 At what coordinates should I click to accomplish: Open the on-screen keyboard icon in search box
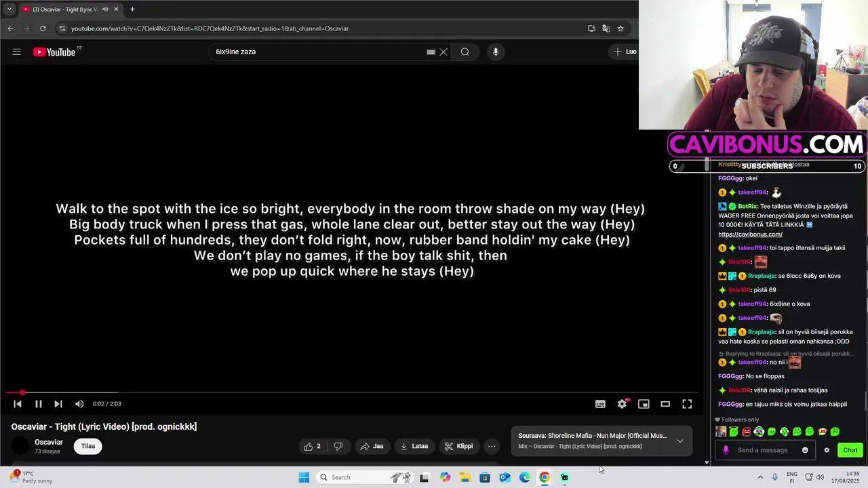tap(431, 52)
